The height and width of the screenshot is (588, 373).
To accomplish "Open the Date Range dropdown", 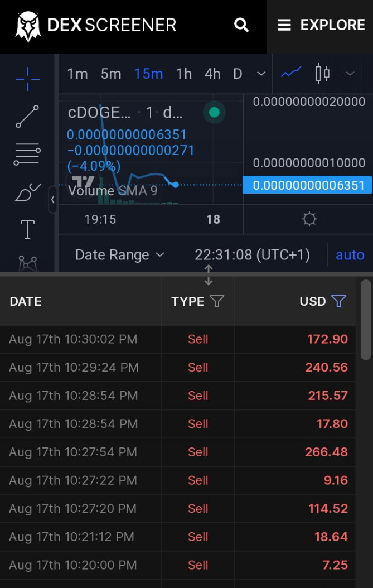I will [x=120, y=255].
